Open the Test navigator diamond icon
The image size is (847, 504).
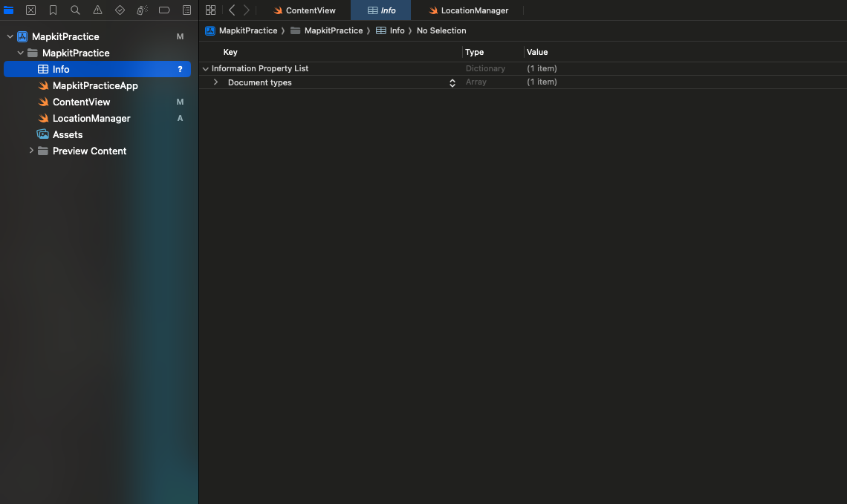click(120, 10)
